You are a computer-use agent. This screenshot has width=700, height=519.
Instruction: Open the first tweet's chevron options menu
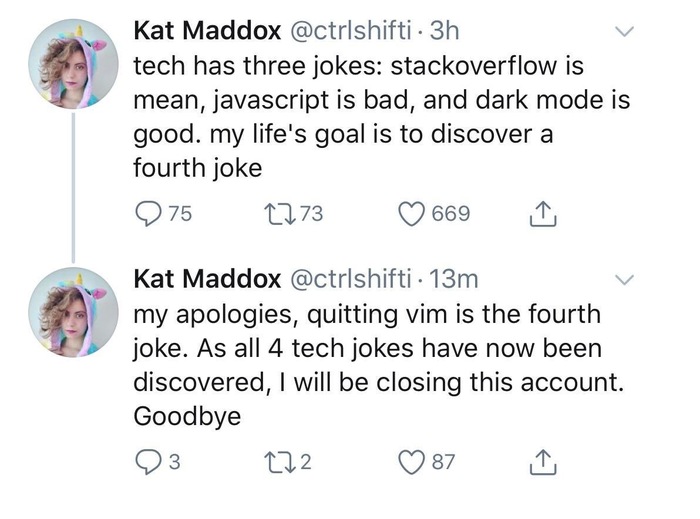tap(625, 33)
